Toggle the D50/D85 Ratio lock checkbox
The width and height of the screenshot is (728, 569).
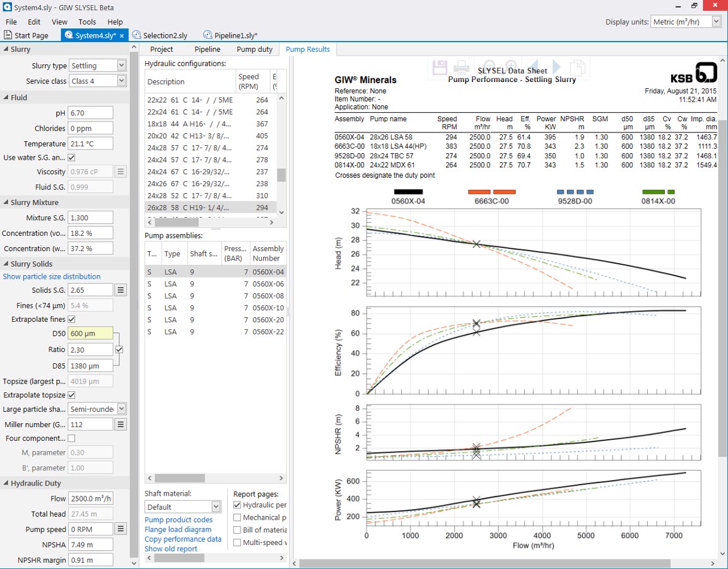(119, 349)
